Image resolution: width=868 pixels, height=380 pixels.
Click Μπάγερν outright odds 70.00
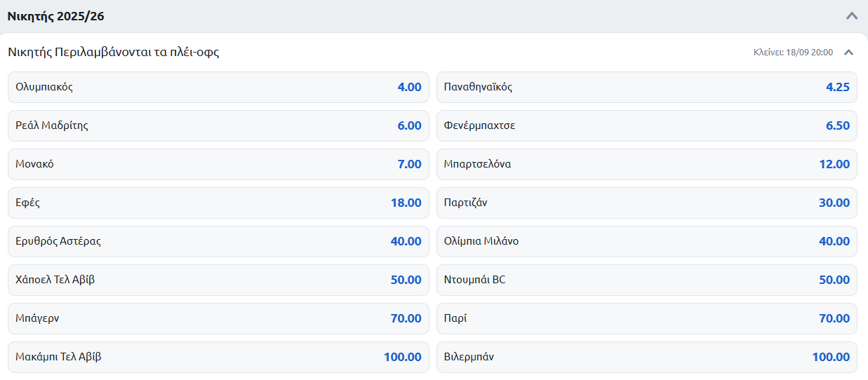(x=218, y=318)
